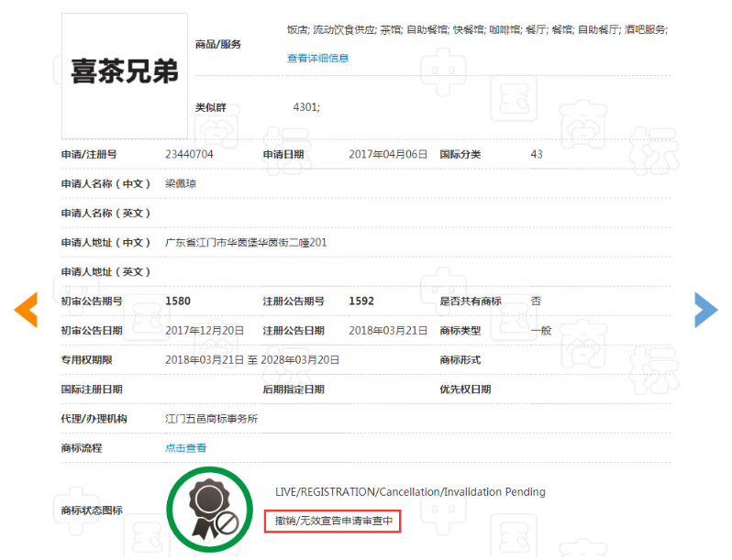Viewport: 732px width, 560px height.
Task: Click the green trademark status badge icon
Action: [x=210, y=510]
